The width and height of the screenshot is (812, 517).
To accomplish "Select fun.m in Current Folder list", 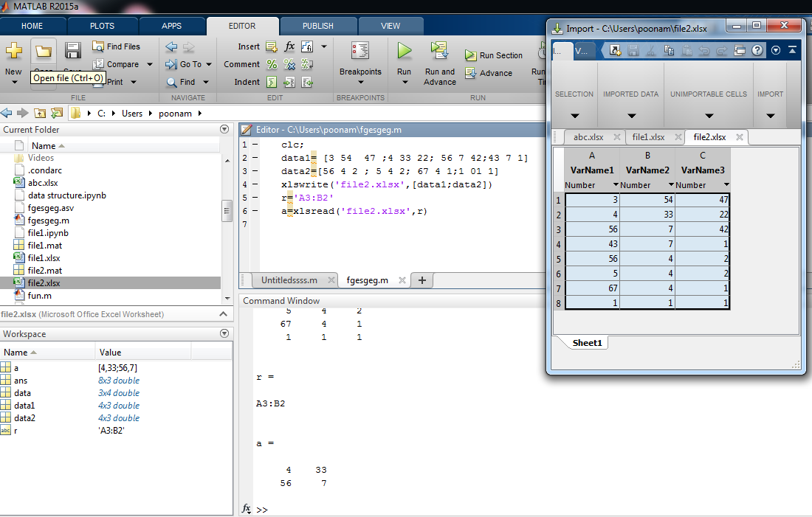I will [39, 296].
